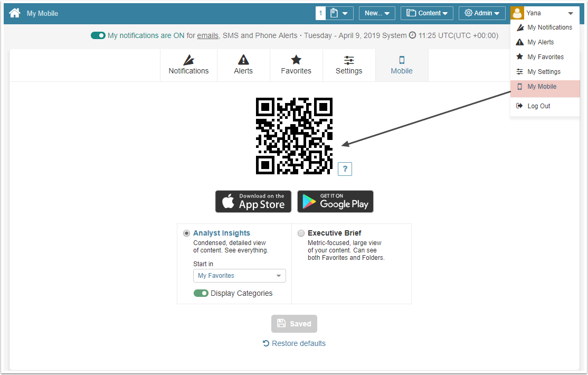Click the clock icon next to the time
The width and height of the screenshot is (588, 375).
[x=412, y=35]
